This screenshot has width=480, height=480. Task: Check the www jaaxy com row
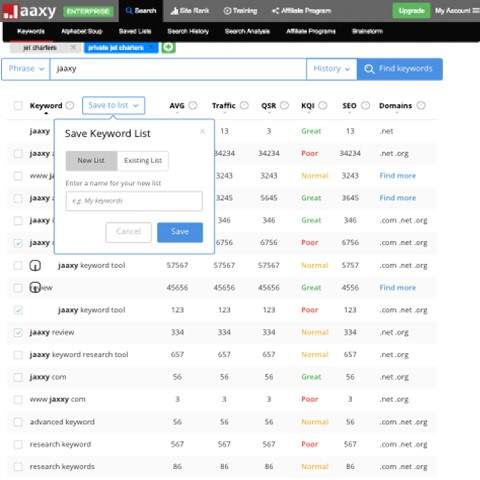(18, 399)
